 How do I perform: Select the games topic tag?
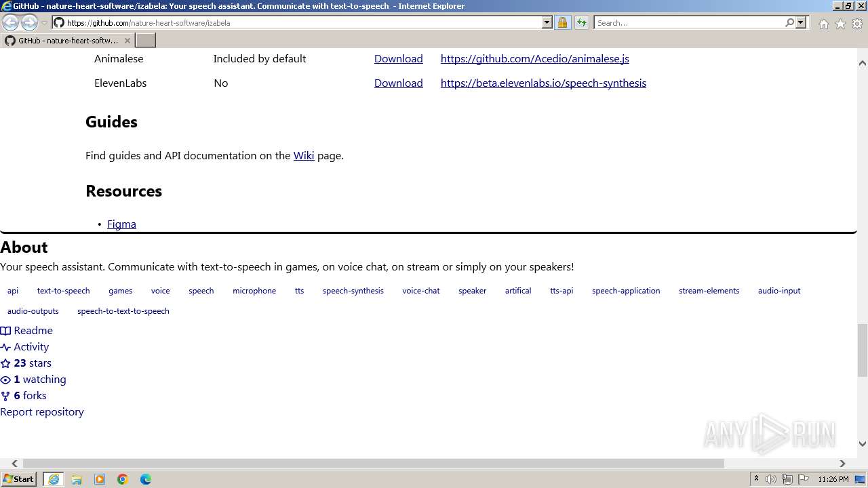120,291
